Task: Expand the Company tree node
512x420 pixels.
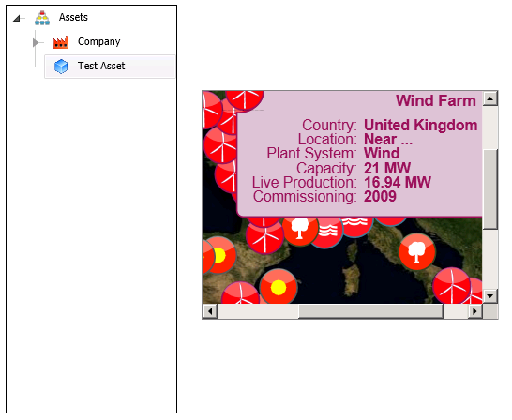Action: click(x=36, y=42)
